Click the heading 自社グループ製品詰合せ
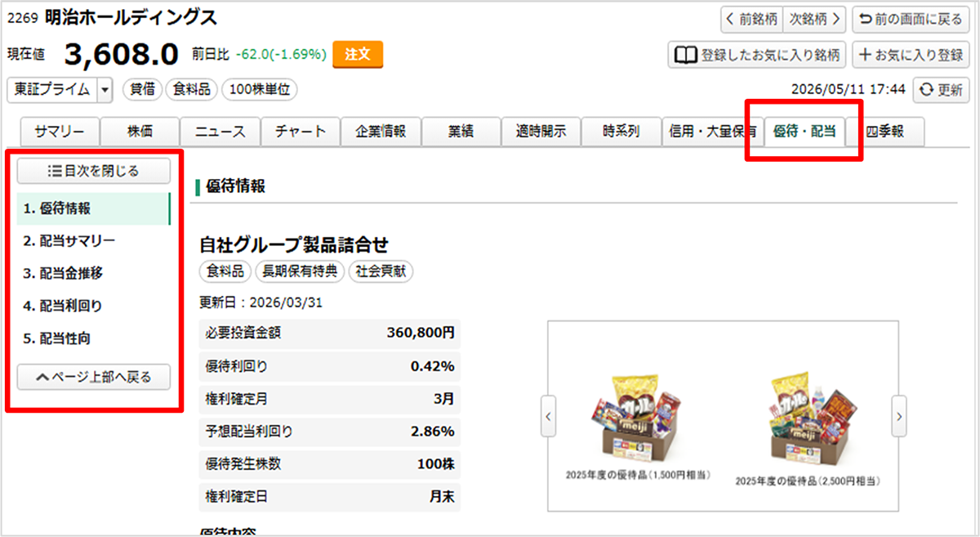Viewport: 980px width, 537px height. coord(294,244)
